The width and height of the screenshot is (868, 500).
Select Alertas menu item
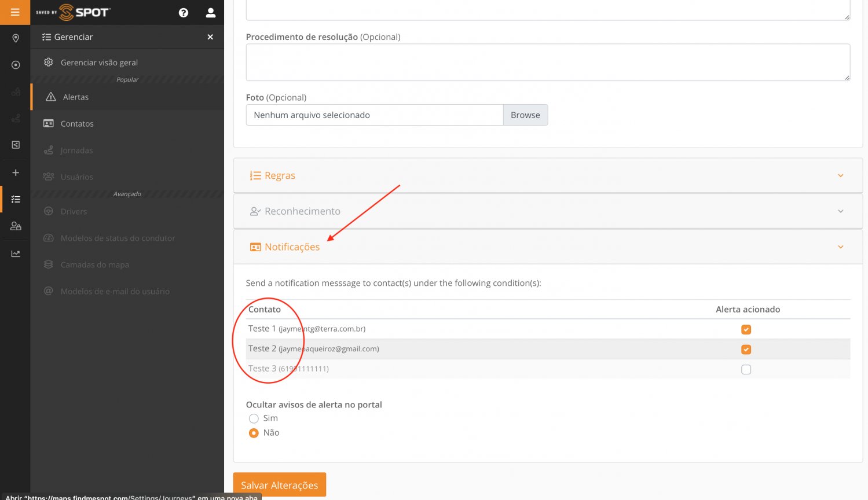(76, 97)
